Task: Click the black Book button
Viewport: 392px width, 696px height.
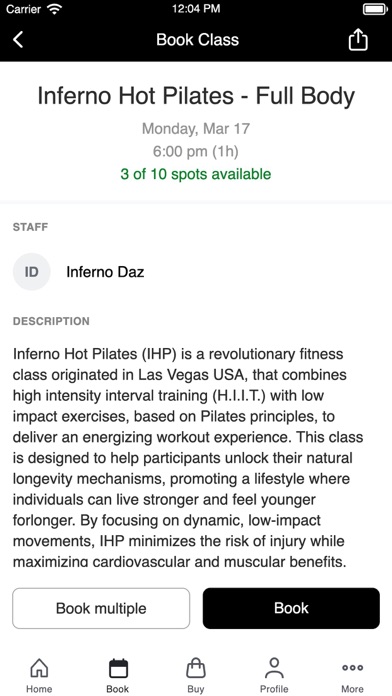Action: coord(291,608)
